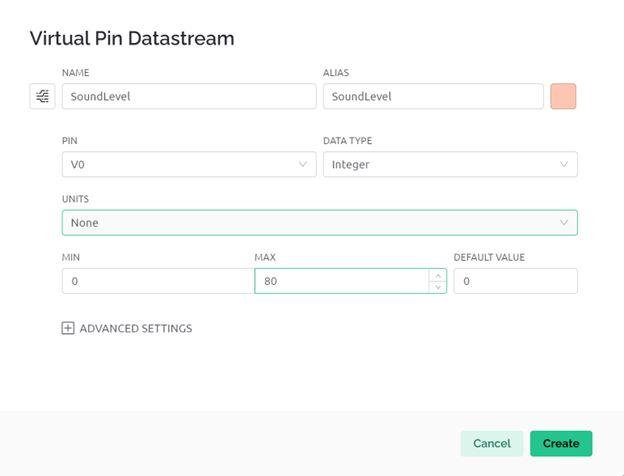This screenshot has height=476, width=624.
Task: Click the MIN value input field
Action: pyautogui.click(x=157, y=281)
